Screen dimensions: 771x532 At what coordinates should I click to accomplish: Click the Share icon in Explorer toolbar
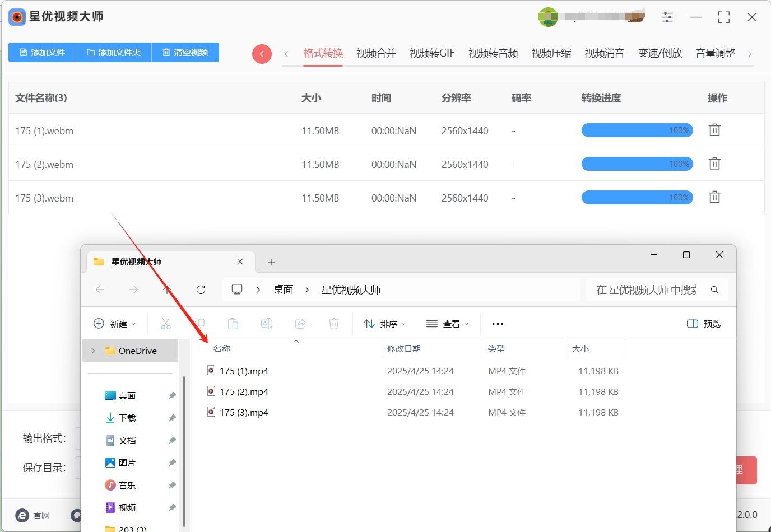click(300, 324)
